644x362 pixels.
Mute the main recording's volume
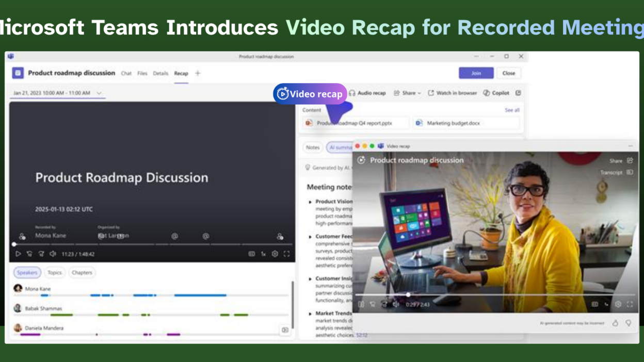click(53, 254)
